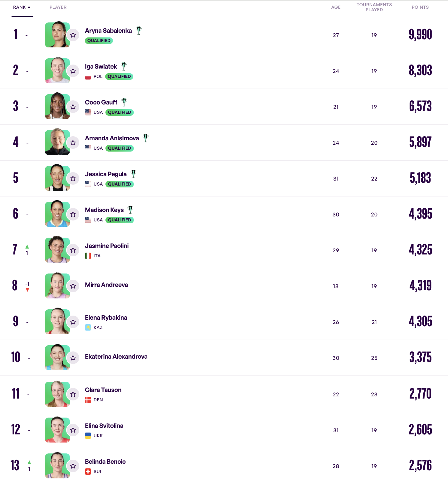Open Ekaterina Alexandrova's profile link
Screen dimensions: 448x484
(116, 356)
